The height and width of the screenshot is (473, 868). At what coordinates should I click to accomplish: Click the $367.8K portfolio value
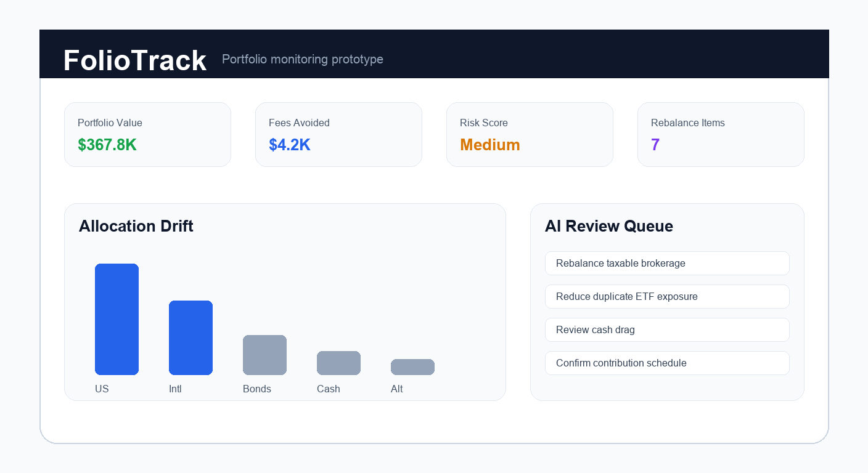(x=107, y=145)
